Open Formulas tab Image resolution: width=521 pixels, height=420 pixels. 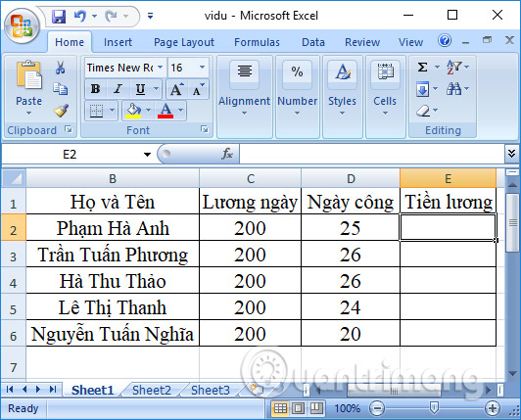(x=257, y=42)
